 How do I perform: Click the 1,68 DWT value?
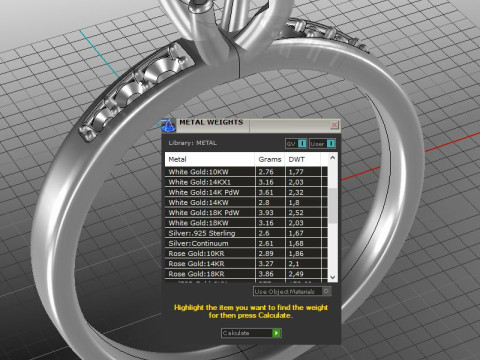[x=296, y=243]
